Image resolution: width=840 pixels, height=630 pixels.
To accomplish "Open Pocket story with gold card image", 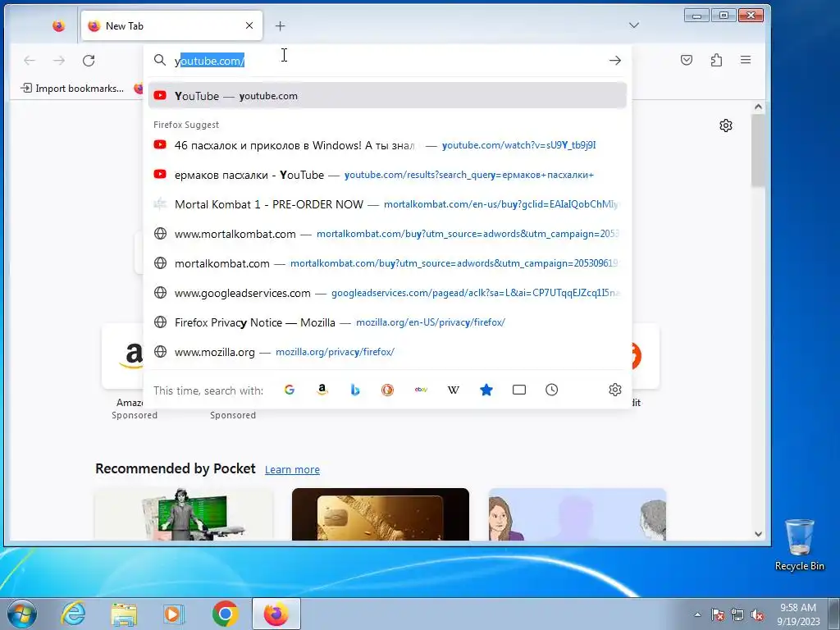I will click(x=381, y=514).
